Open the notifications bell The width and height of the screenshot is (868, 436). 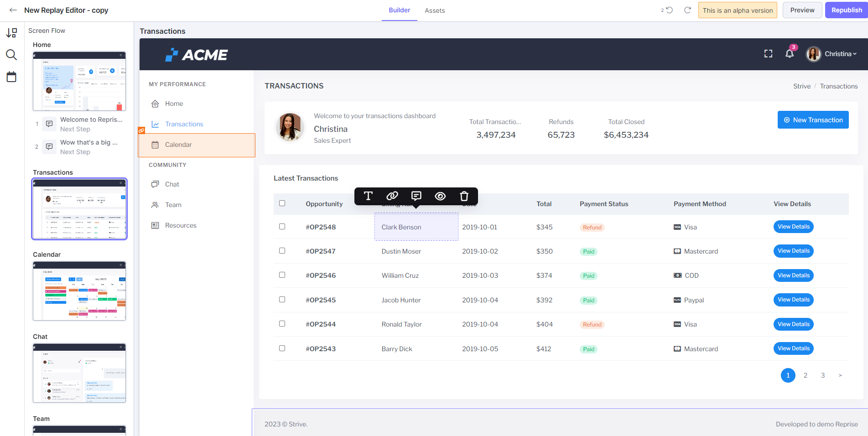tap(790, 54)
